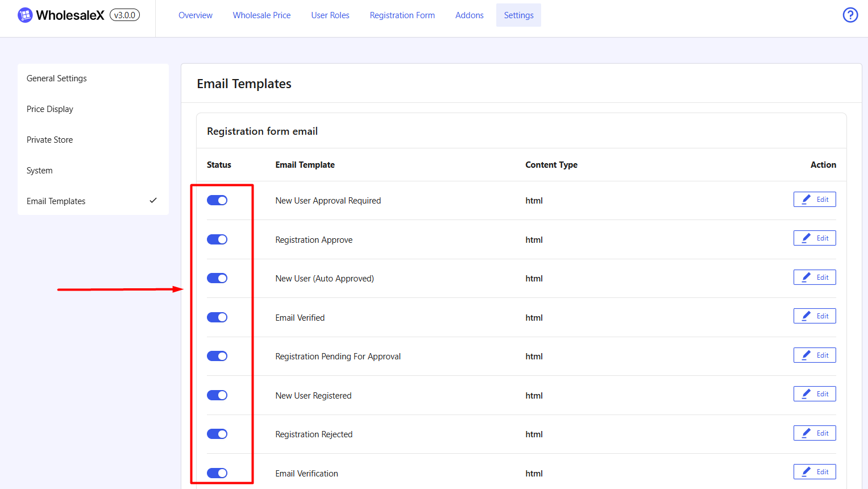Disable New User Registered email
868x489 pixels.
click(x=217, y=395)
